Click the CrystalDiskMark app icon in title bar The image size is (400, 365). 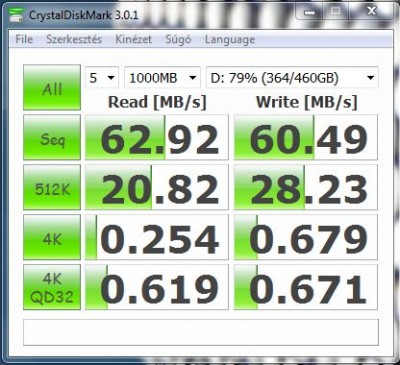pyautogui.click(x=16, y=15)
